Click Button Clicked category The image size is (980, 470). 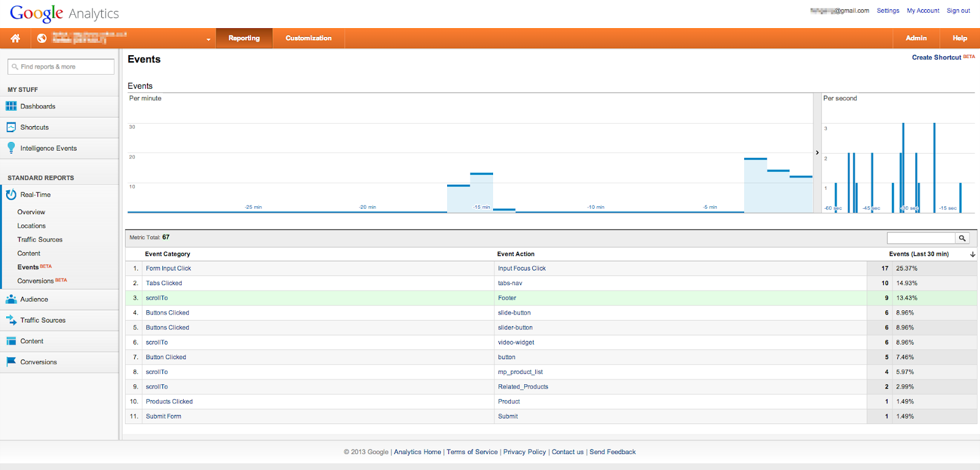pyautogui.click(x=166, y=357)
